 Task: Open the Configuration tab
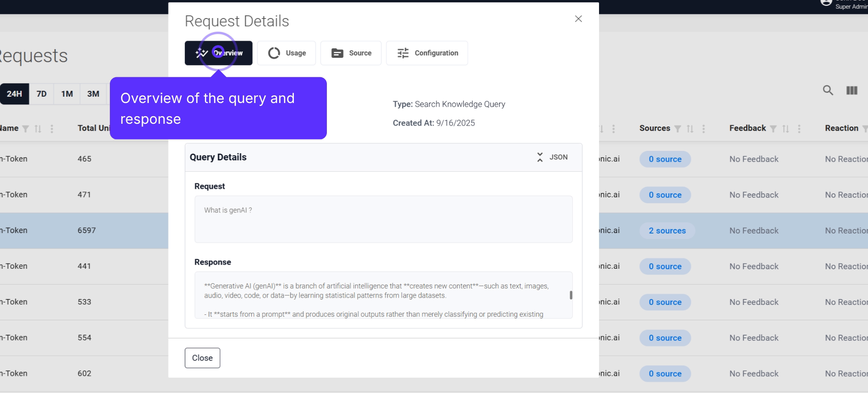point(427,53)
